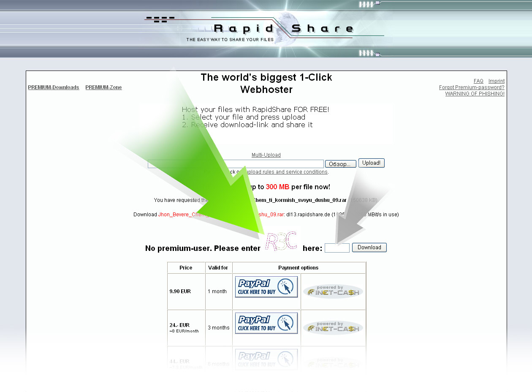Click the captcha code image
The image size is (532, 392).
281,242
